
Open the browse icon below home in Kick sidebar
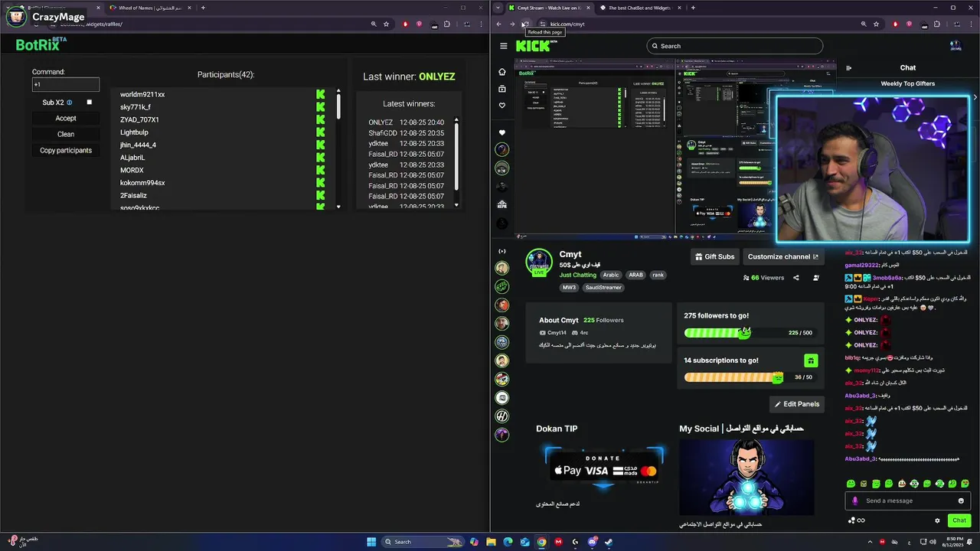click(x=502, y=89)
